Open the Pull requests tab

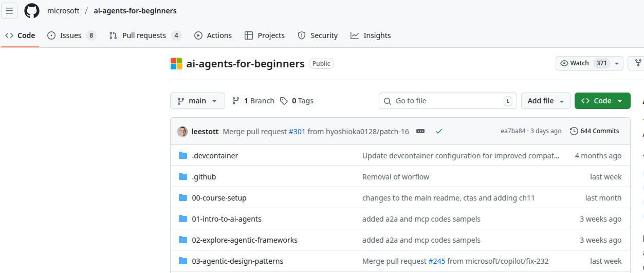pos(144,35)
